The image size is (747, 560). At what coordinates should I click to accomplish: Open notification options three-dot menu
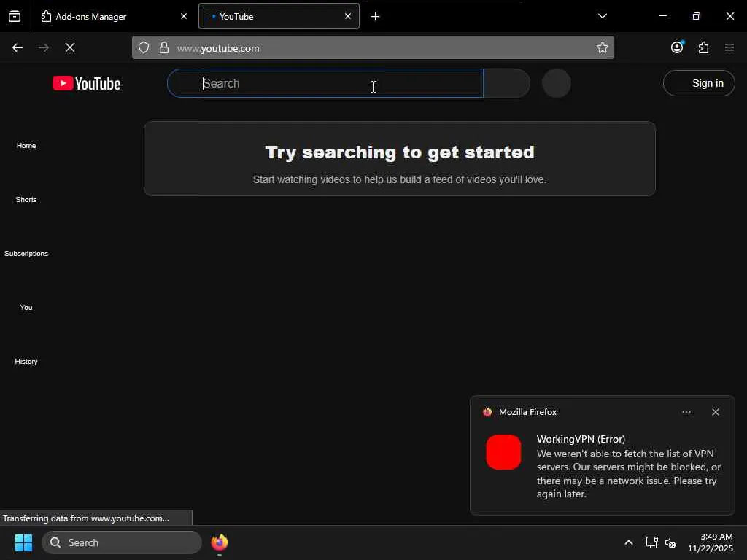click(686, 412)
